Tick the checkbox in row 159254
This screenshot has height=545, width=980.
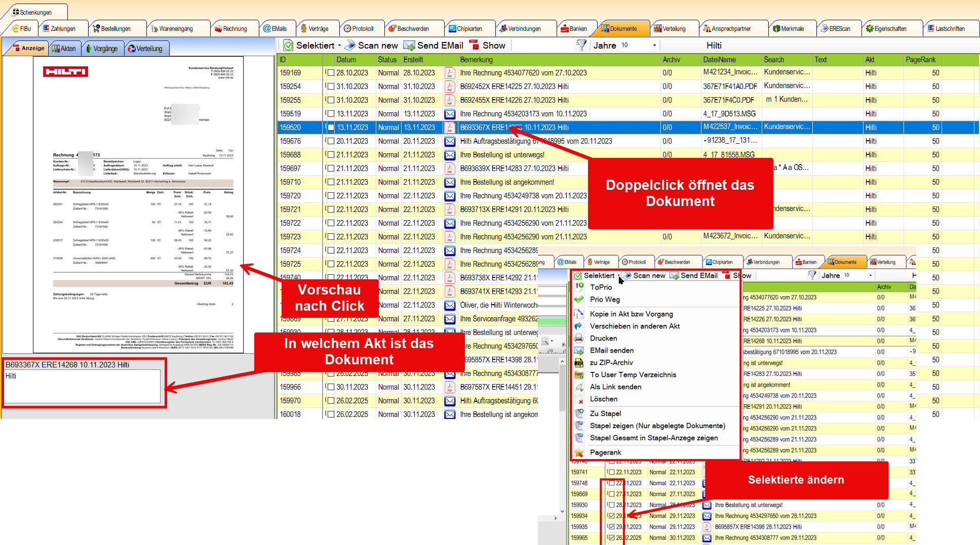[x=331, y=87]
